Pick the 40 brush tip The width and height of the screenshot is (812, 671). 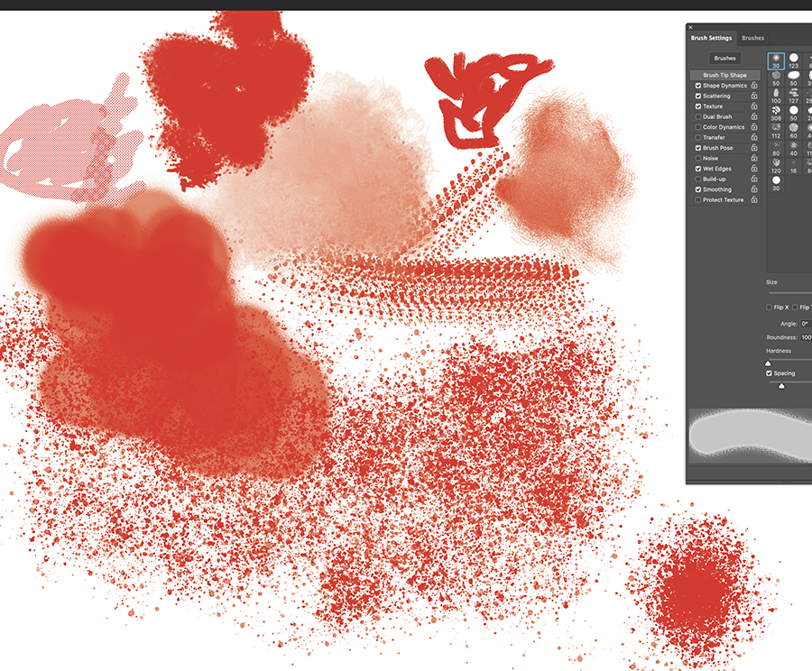[x=793, y=149]
